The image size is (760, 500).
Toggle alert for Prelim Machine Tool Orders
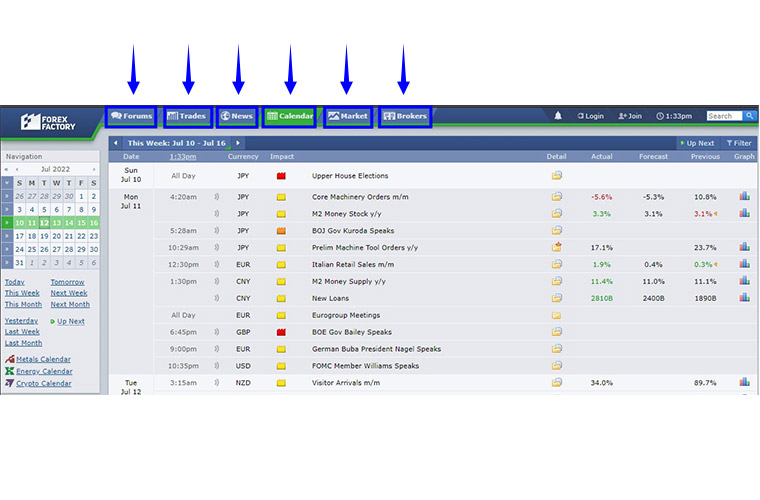click(x=217, y=248)
